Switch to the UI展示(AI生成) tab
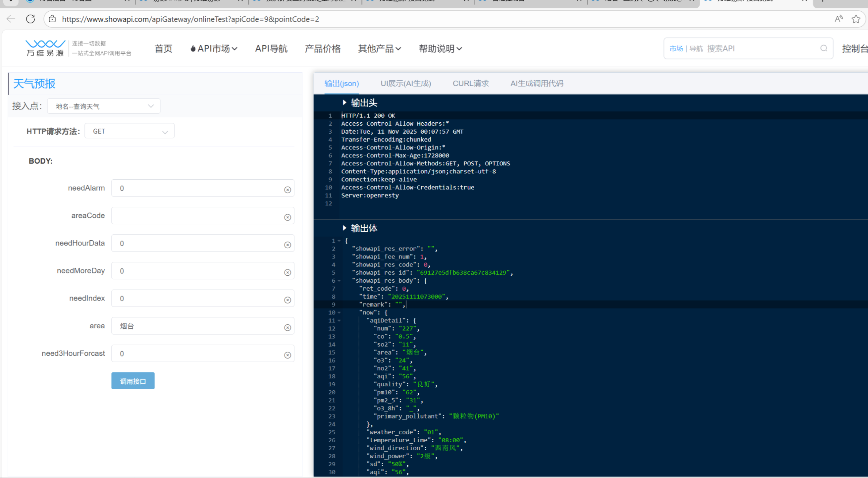Image resolution: width=868 pixels, height=478 pixels. click(406, 84)
